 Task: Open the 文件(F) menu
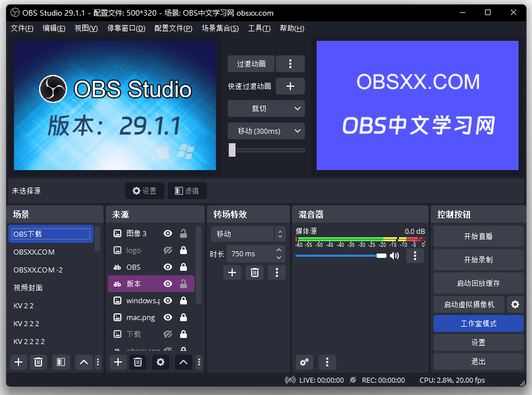click(22, 28)
